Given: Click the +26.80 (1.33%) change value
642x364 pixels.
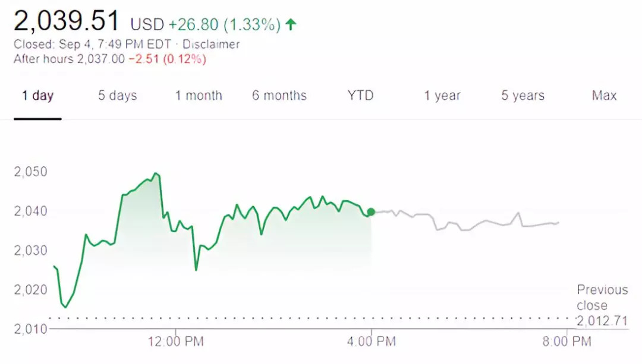Looking at the screenshot, I should (224, 24).
